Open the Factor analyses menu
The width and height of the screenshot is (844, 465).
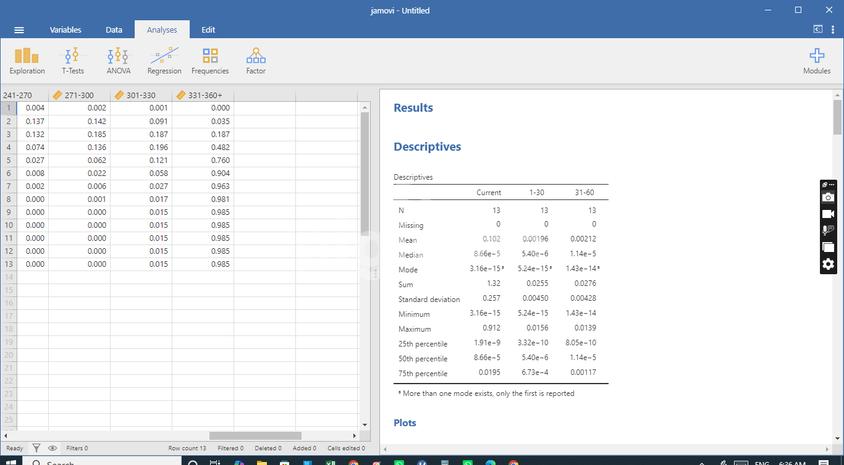pyautogui.click(x=256, y=60)
